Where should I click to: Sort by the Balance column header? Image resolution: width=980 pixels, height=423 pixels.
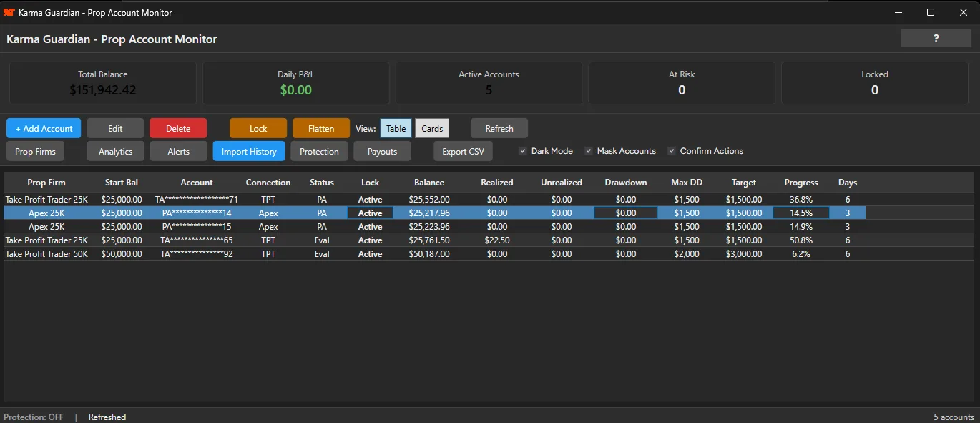[x=429, y=183]
